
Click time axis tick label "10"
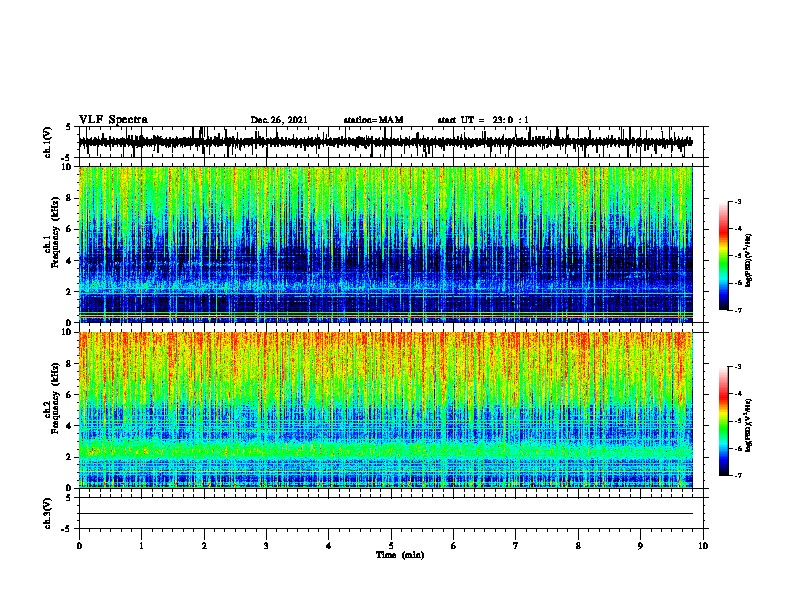click(703, 546)
